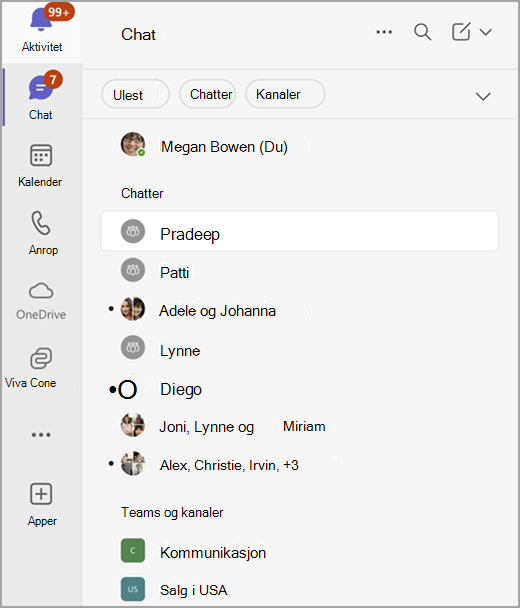520x608 pixels.
Task: Filter by Kanaler pill
Action: tap(285, 94)
